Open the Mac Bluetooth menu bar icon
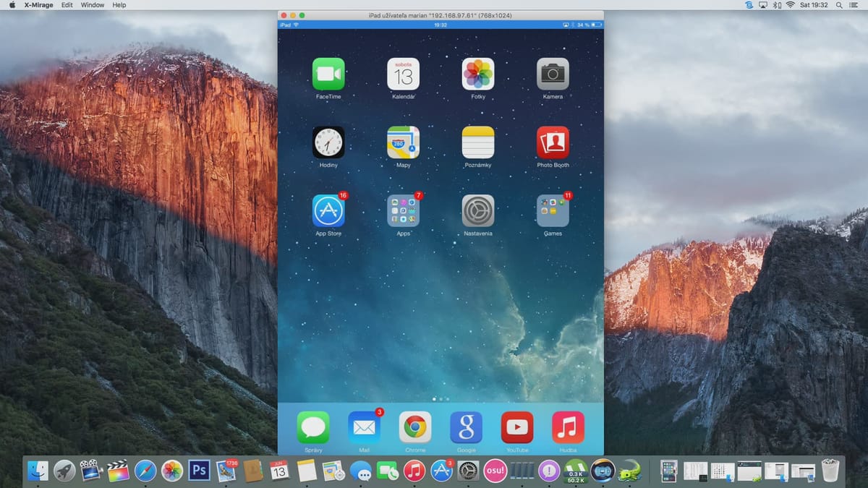Image resolution: width=868 pixels, height=488 pixels. coord(778,5)
